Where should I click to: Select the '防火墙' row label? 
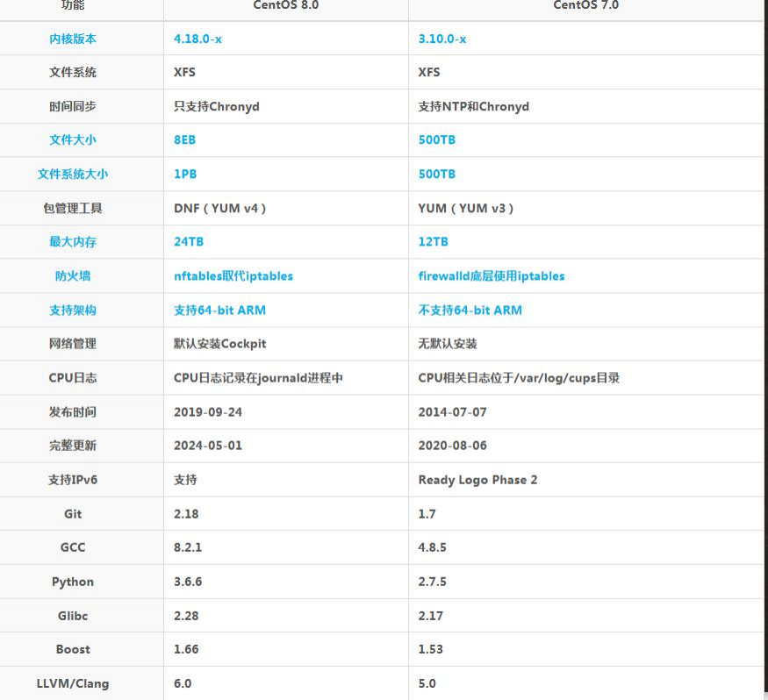click(73, 275)
